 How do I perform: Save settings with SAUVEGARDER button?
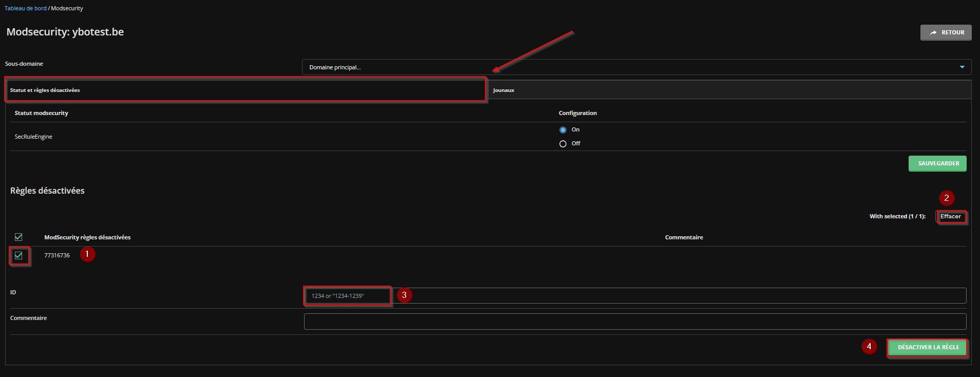click(937, 163)
